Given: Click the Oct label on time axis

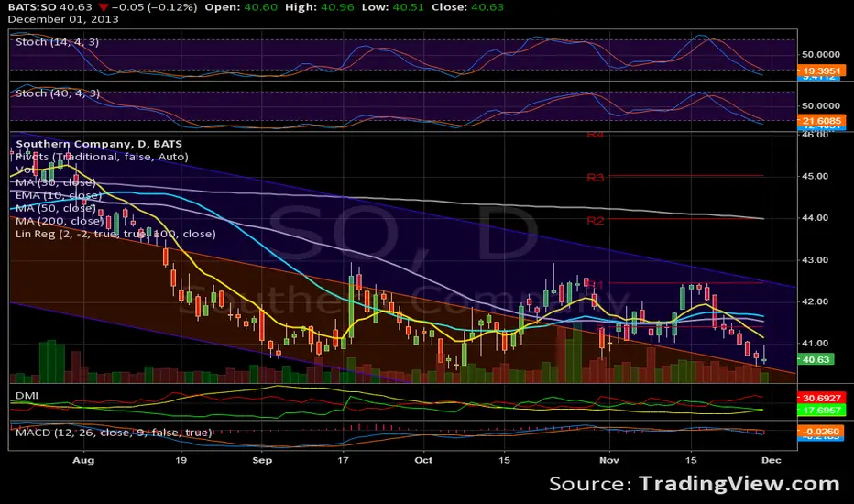Looking at the screenshot, I should tap(423, 460).
